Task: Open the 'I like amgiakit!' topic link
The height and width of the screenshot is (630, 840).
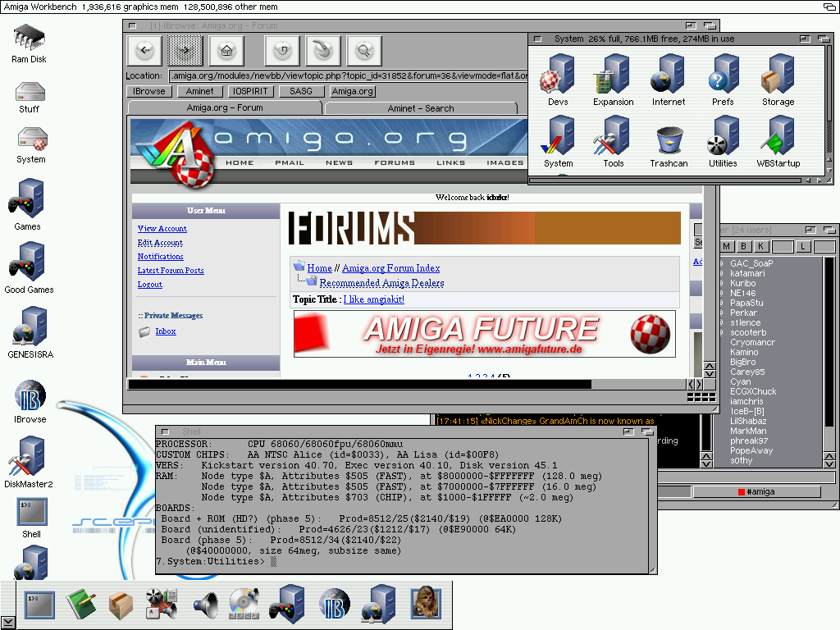Action: [x=373, y=299]
